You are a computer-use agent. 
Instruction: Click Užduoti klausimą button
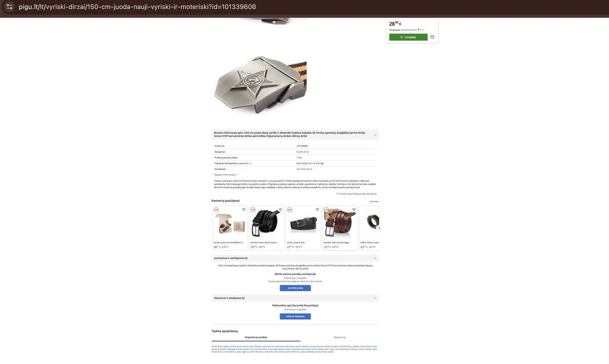[295, 316]
